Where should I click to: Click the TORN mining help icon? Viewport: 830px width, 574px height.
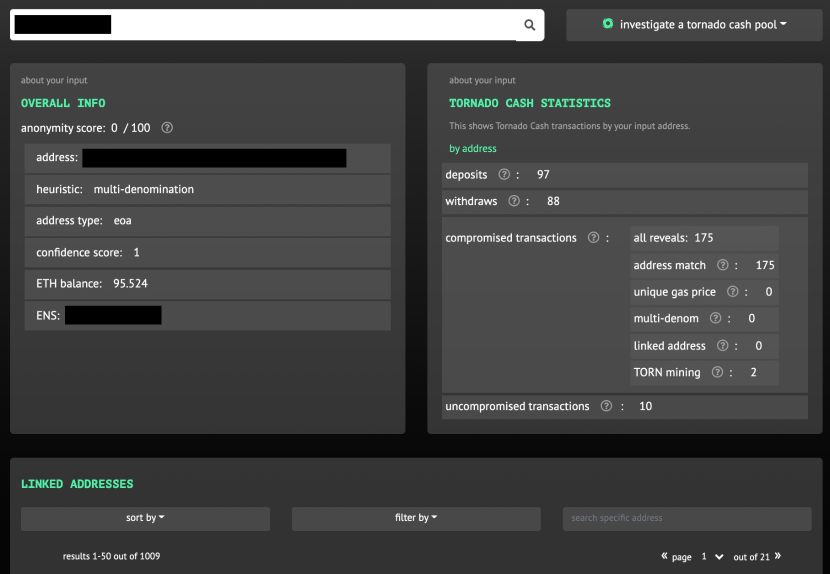pyautogui.click(x=717, y=372)
